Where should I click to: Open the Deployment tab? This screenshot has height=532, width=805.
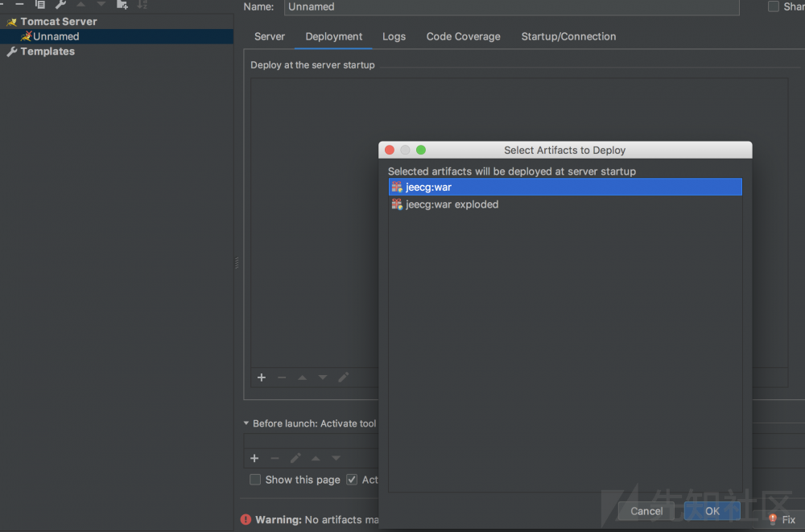pyautogui.click(x=334, y=36)
